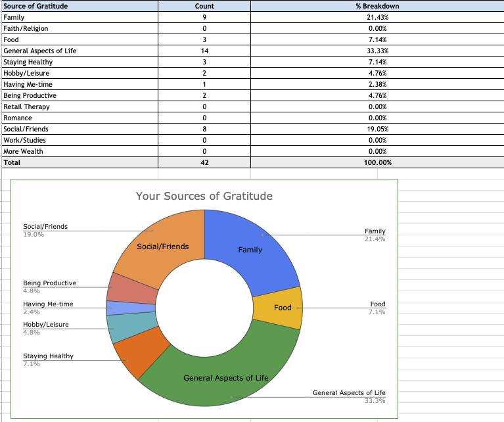
Task: Select the "% Breakdown" column header cell
Action: (x=377, y=6)
